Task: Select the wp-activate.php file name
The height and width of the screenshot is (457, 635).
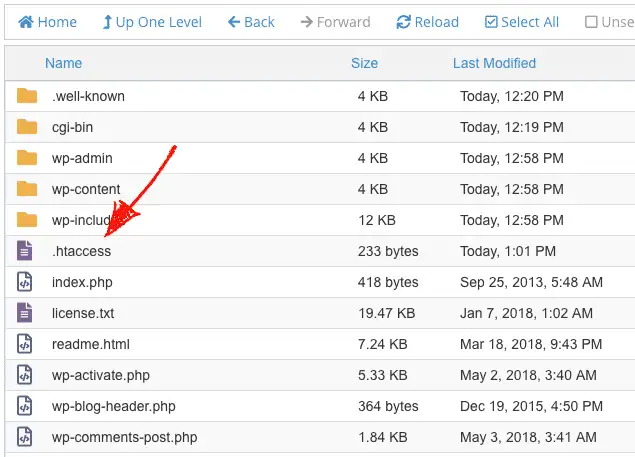Action: point(100,375)
